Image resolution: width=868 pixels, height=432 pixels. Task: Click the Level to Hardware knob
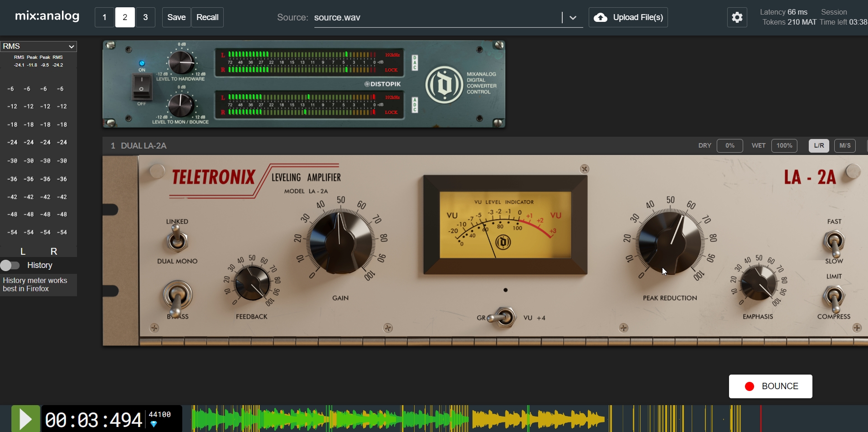pyautogui.click(x=181, y=62)
